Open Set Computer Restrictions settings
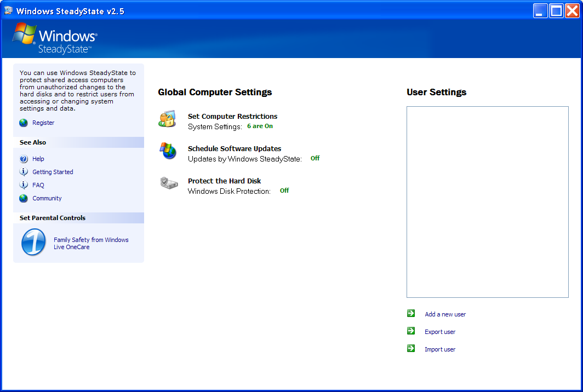Screen dimensions: 583x392 232,117
